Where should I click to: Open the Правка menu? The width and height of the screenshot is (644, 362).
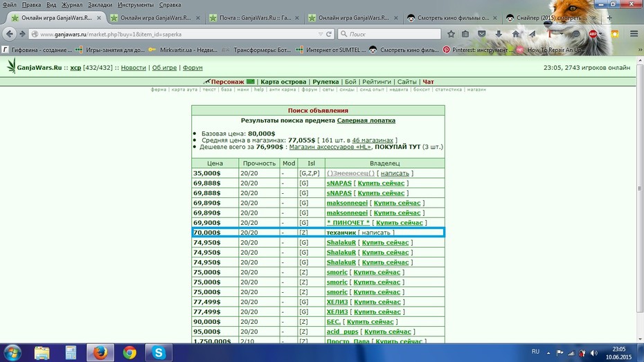coord(31,5)
